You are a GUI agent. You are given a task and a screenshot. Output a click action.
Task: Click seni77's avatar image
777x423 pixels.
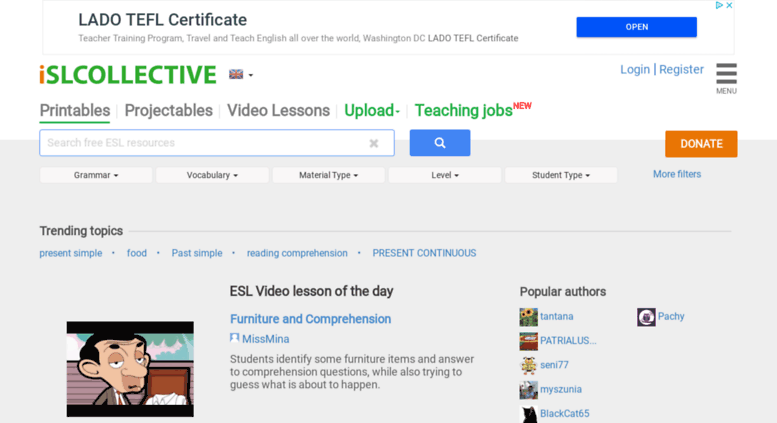pyautogui.click(x=528, y=366)
